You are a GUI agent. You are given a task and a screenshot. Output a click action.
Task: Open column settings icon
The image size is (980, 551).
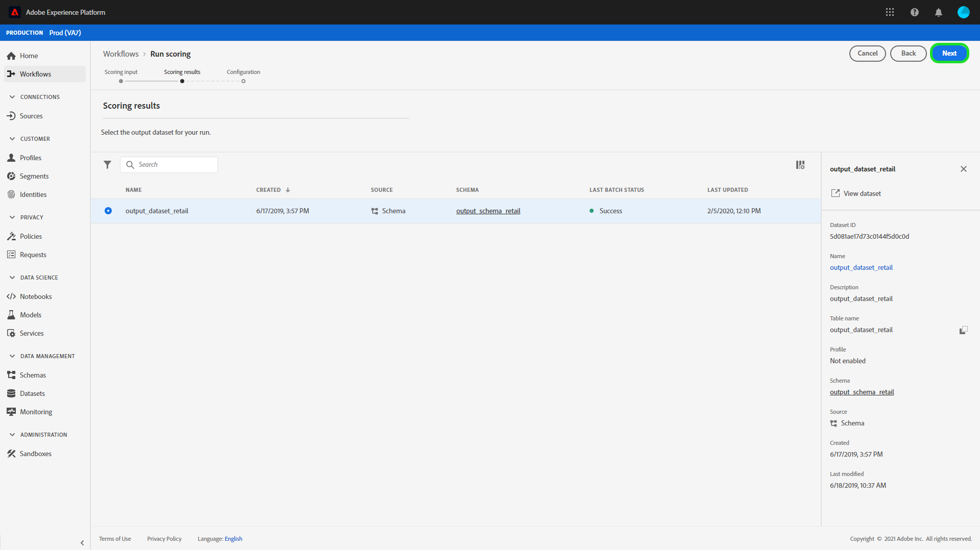[800, 165]
